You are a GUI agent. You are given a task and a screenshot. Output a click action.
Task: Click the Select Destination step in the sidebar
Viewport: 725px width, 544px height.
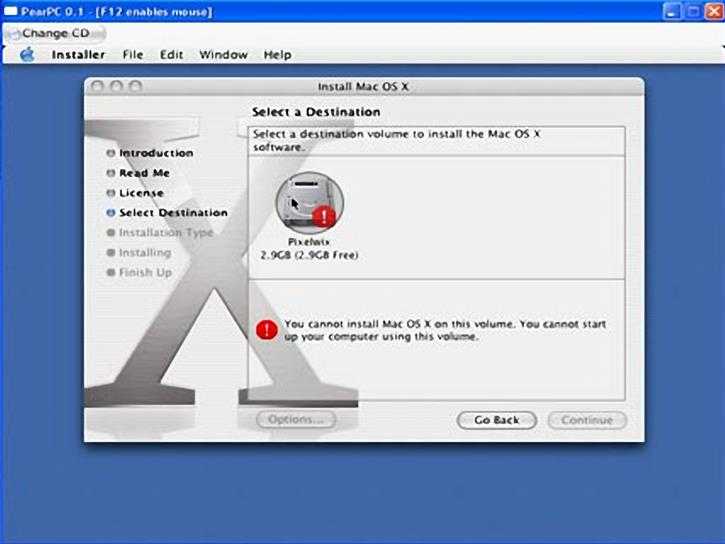tap(167, 213)
